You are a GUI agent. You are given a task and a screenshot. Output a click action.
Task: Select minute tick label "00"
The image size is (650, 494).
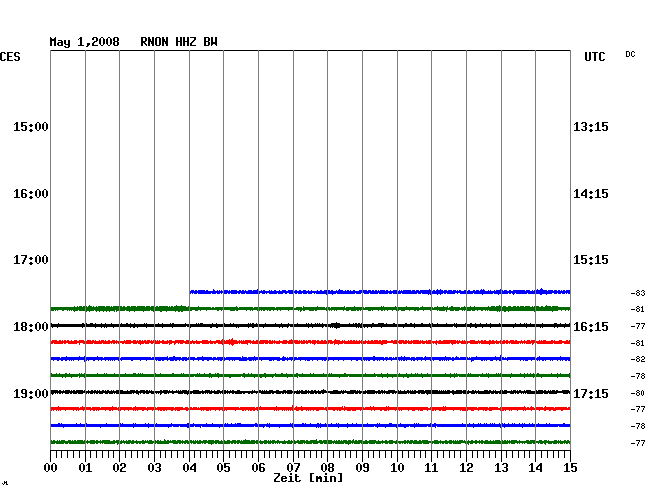coord(51,468)
